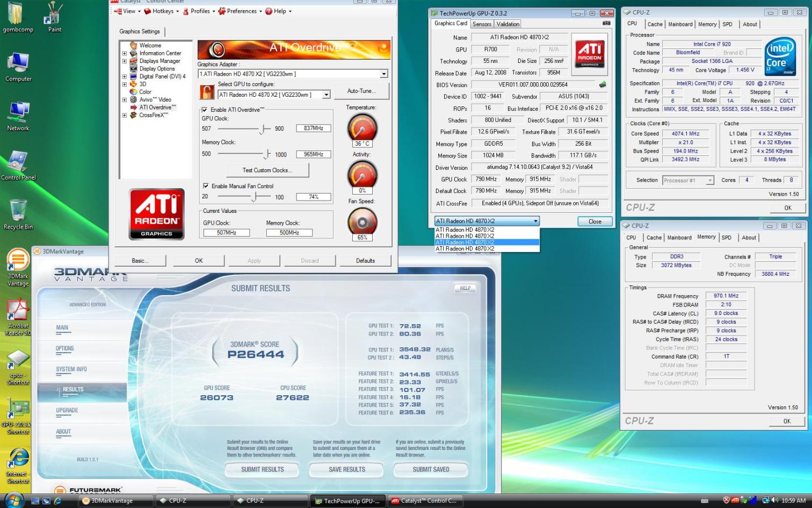Click the Close button in GPU-Z
The height and width of the screenshot is (508, 812).
(595, 221)
